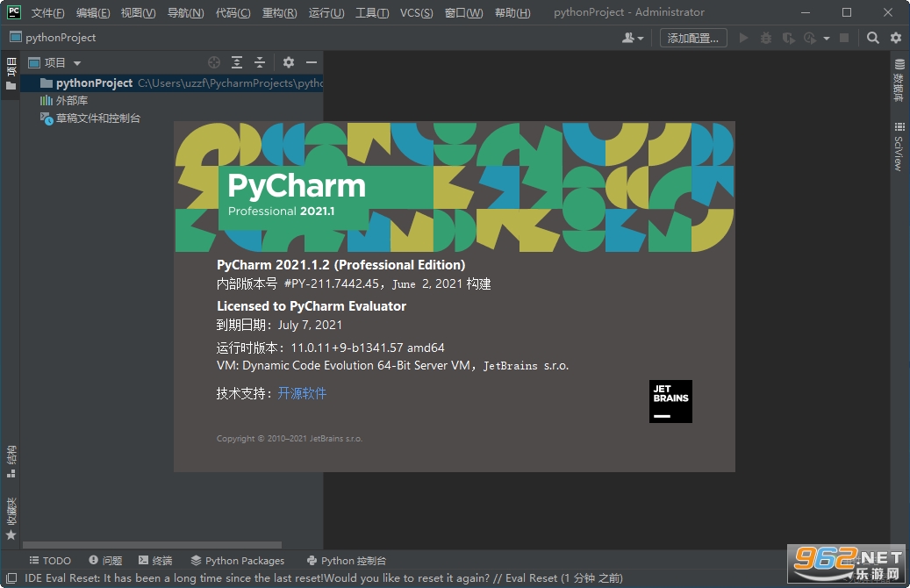Image resolution: width=910 pixels, height=588 pixels.
Task: Click the green Run triangle icon
Action: (x=743, y=38)
